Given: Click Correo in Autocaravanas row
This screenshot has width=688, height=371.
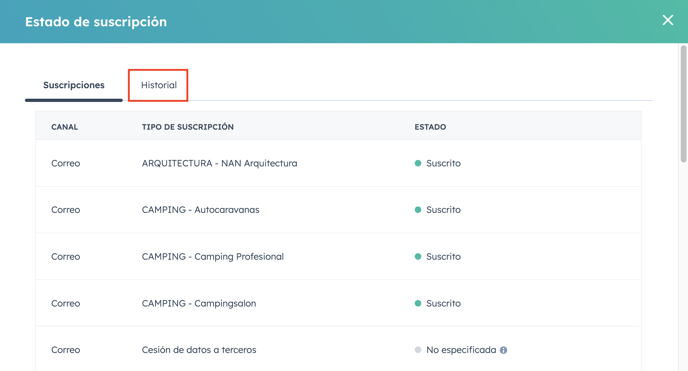Looking at the screenshot, I should click(x=65, y=210).
